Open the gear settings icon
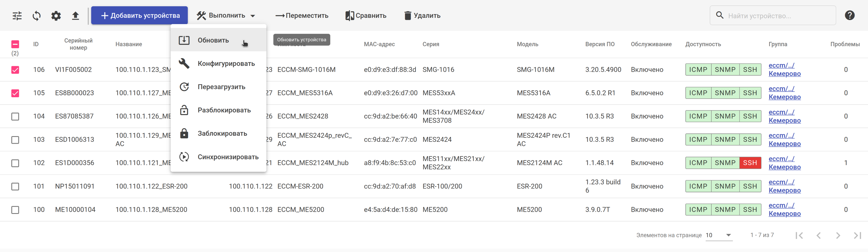 click(x=56, y=16)
